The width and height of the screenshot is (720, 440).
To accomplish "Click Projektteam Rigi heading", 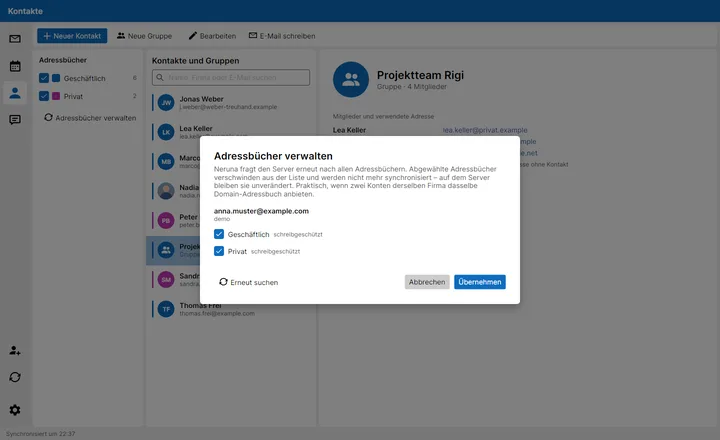I will pos(420,75).
